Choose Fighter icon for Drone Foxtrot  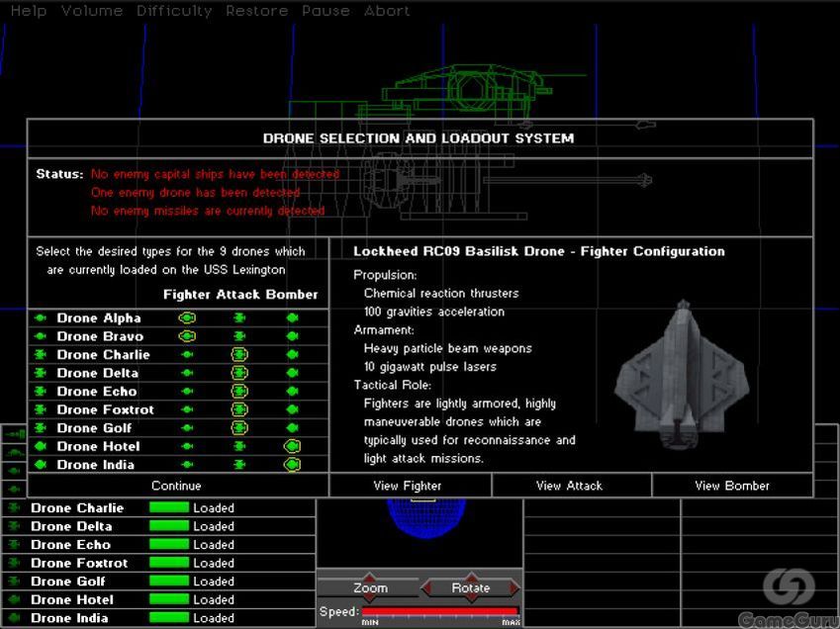187,409
